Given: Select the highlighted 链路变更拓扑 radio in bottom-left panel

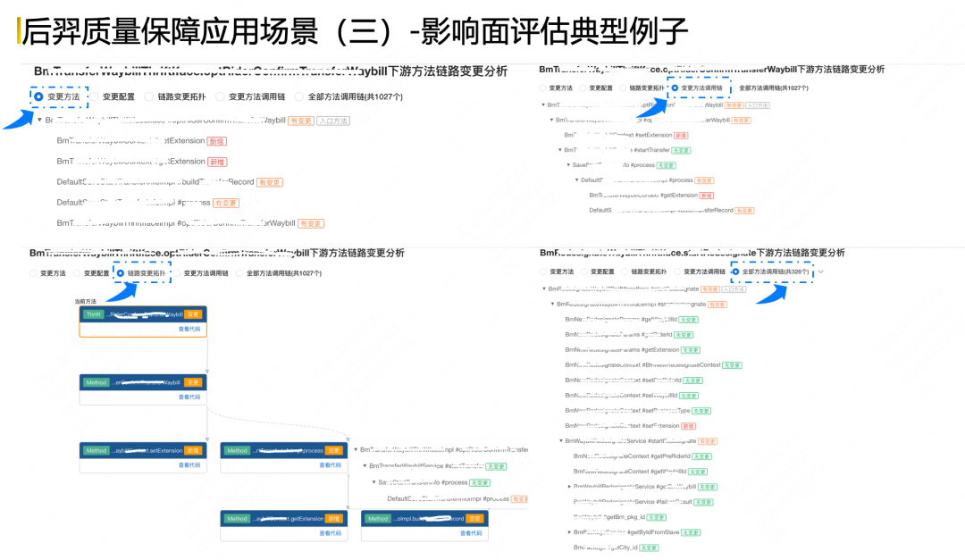Looking at the screenshot, I should click(x=121, y=273).
